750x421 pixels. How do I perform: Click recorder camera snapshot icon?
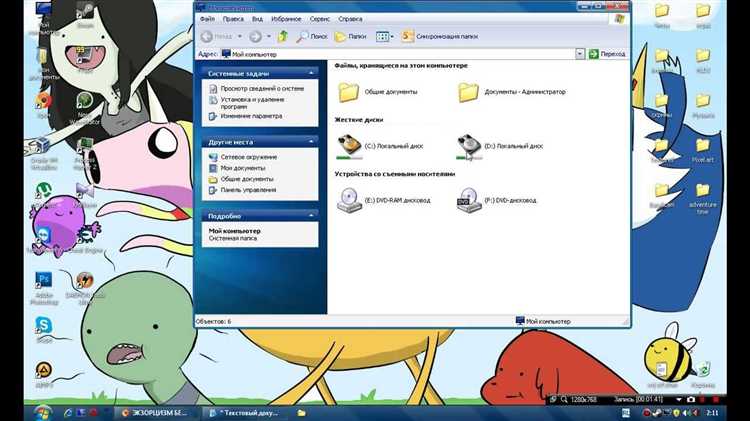[691, 399]
